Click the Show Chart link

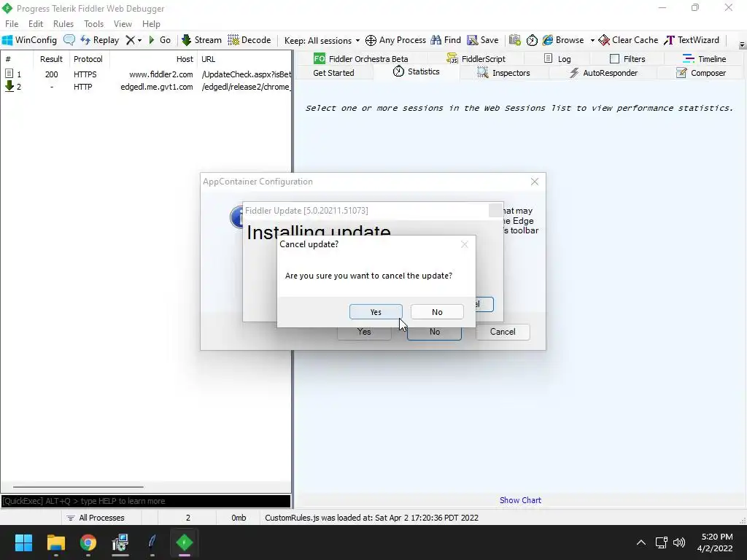520,500
